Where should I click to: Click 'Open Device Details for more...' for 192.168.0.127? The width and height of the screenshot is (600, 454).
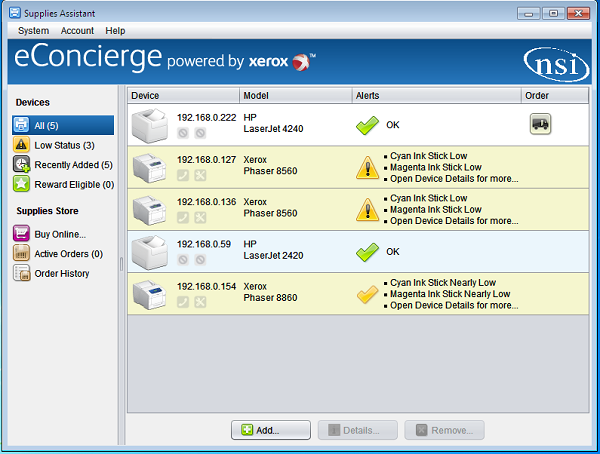pyautogui.click(x=454, y=179)
